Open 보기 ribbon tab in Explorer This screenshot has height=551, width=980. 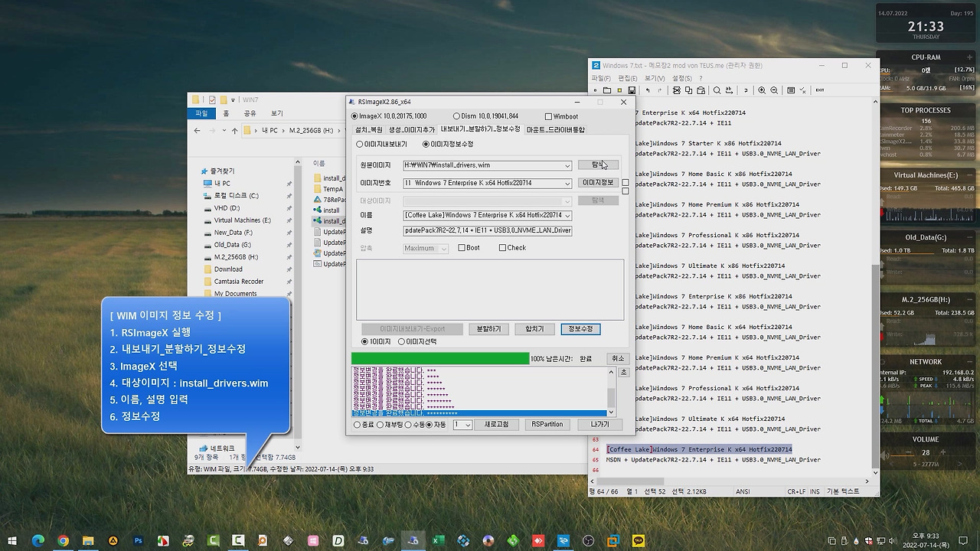click(276, 113)
